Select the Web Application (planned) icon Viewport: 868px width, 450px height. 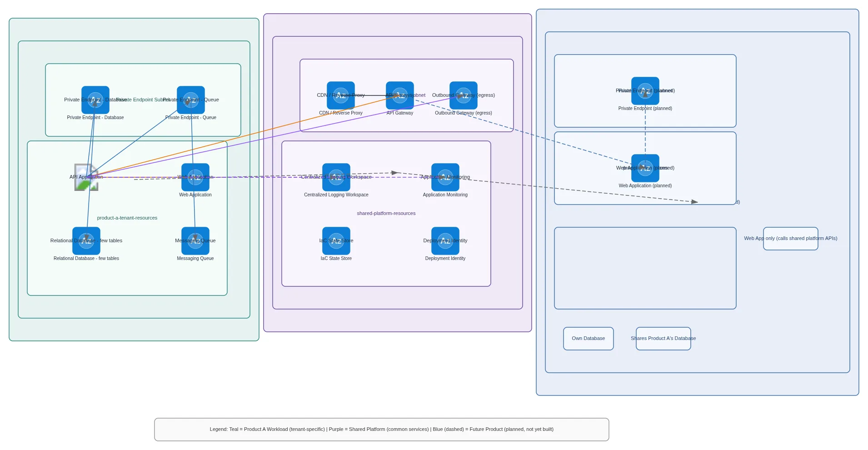click(x=645, y=168)
